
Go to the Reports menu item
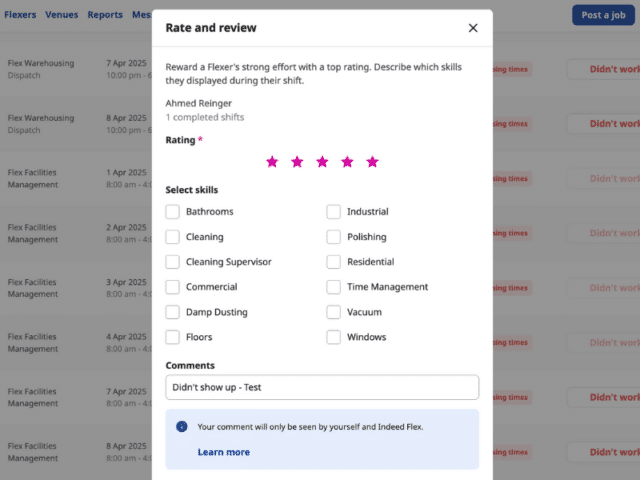point(105,15)
